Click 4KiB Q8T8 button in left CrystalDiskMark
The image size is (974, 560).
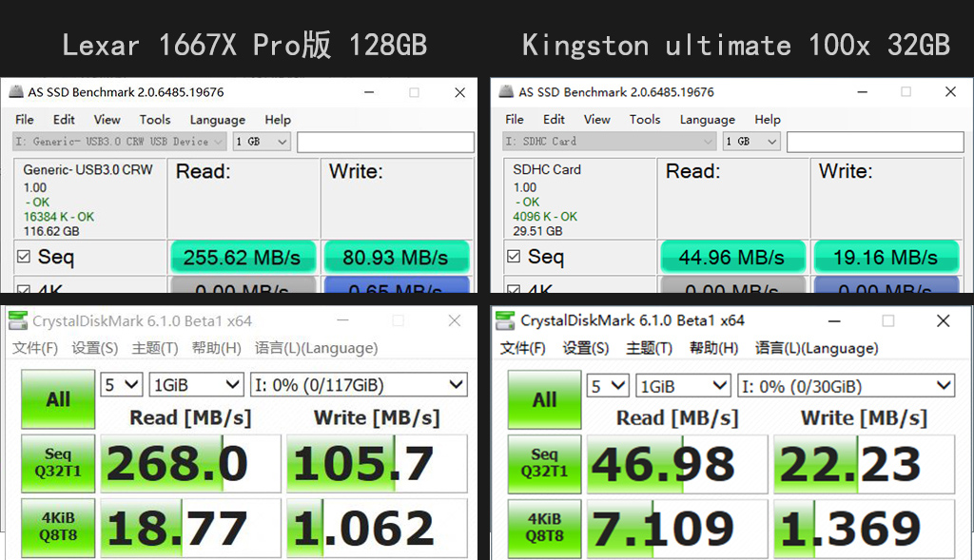[58, 527]
